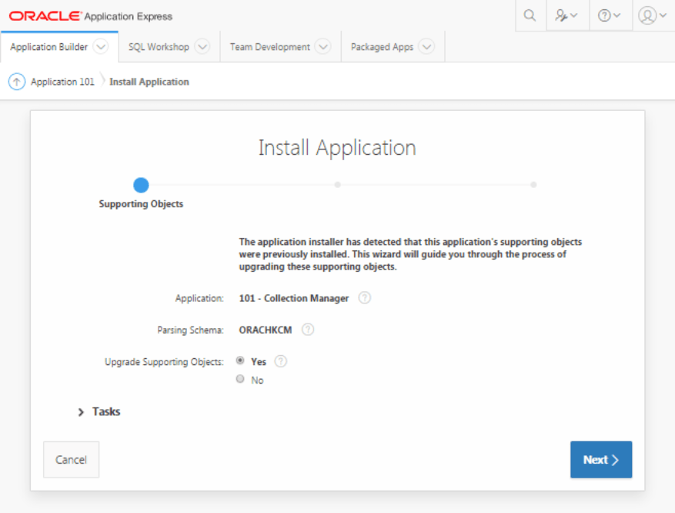Open the Application Builder dropdown arrow

[x=101, y=46]
